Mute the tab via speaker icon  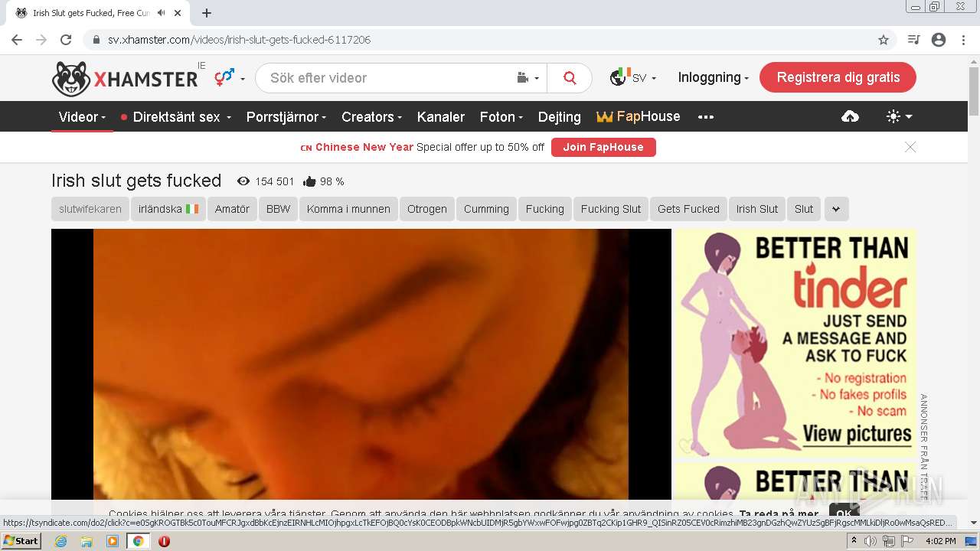click(161, 13)
